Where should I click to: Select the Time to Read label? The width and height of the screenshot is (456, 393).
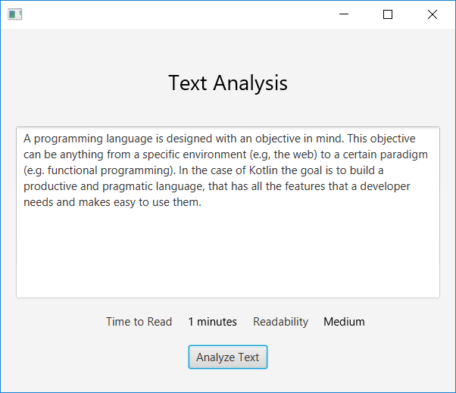pos(139,322)
